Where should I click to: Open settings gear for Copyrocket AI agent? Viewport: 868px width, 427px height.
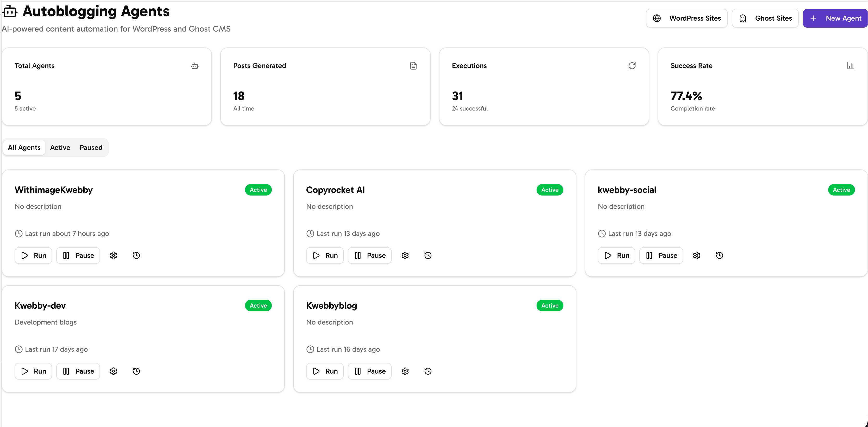point(405,255)
